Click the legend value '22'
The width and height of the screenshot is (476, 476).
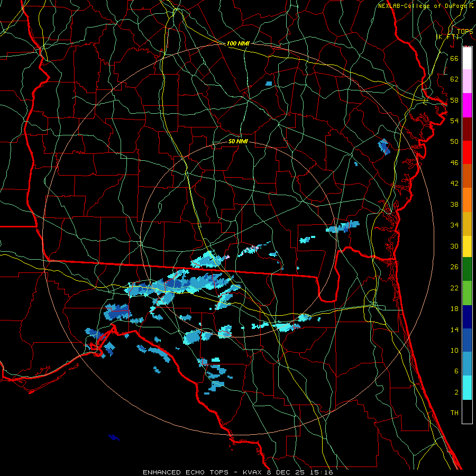tap(454, 288)
